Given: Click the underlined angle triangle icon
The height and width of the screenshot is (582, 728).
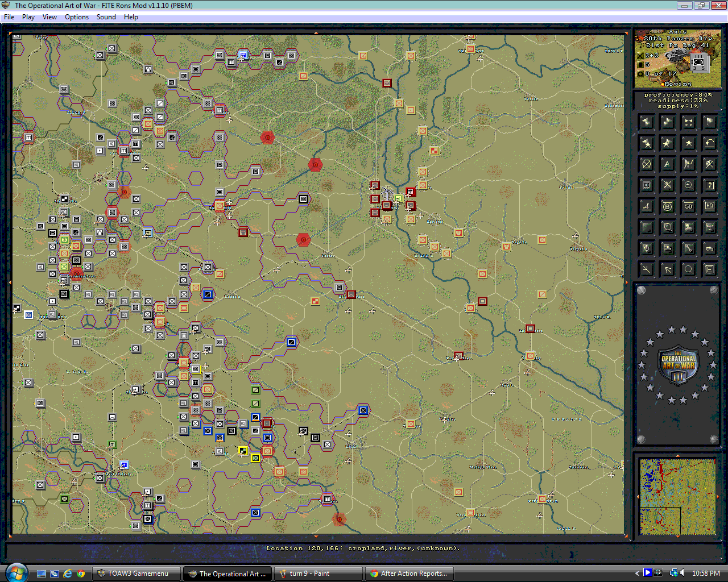Looking at the screenshot, I should coord(647,206).
